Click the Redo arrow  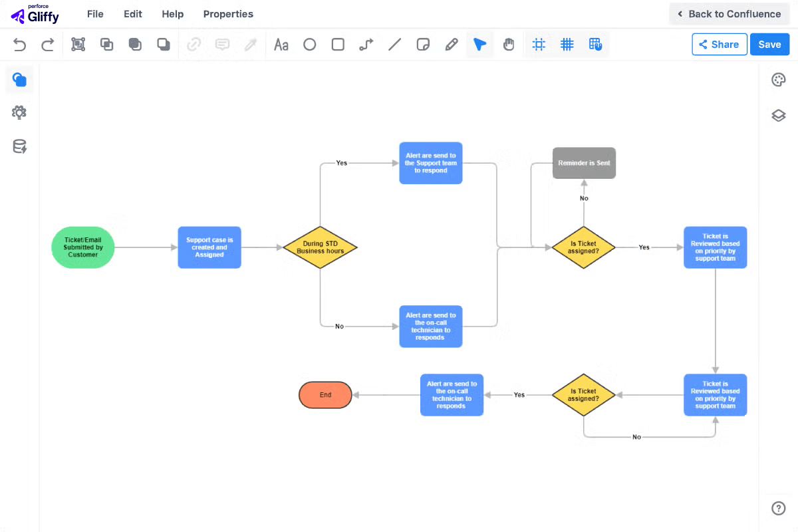pyautogui.click(x=48, y=45)
